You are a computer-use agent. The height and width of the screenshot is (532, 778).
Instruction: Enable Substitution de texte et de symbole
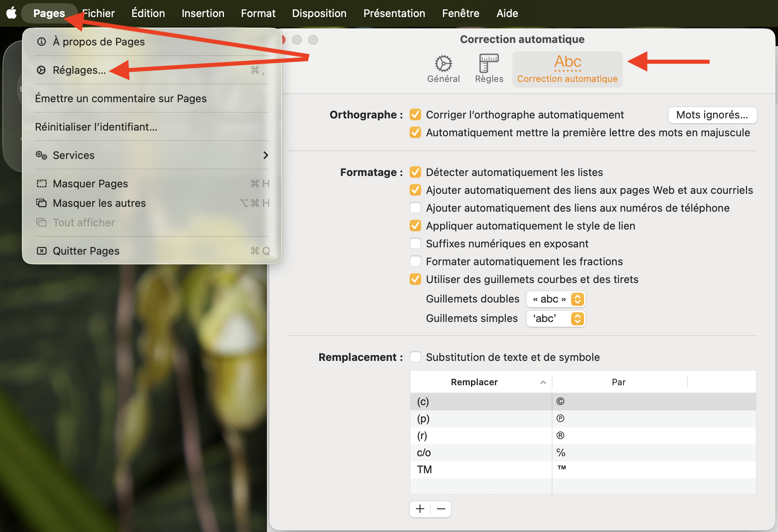point(415,357)
